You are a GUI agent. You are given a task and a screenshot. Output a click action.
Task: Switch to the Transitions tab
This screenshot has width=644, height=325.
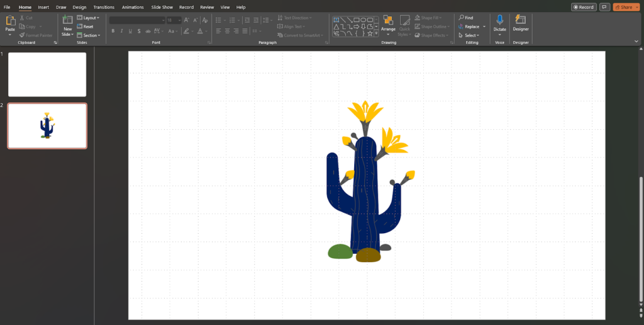coord(104,7)
